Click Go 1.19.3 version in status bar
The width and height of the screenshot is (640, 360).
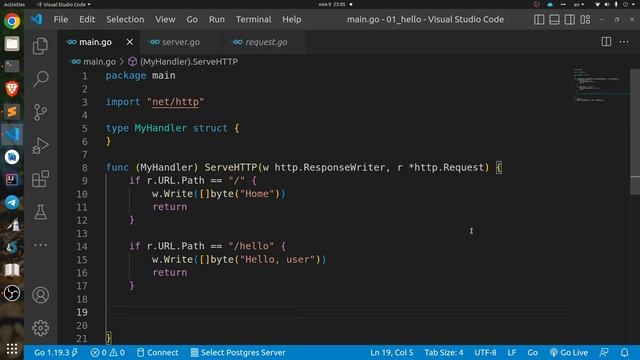[x=56, y=352]
